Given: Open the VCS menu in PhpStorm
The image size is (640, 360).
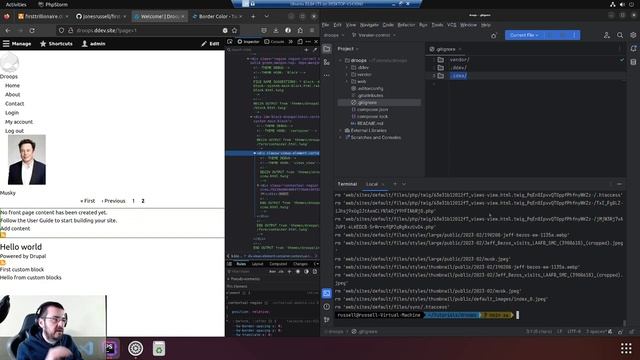Looking at the screenshot, I should (451, 25).
